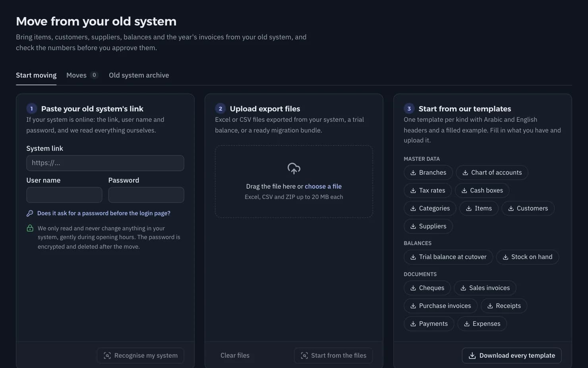Click the download icon next to Items
Viewport: 588px width, 368px height.
(x=469, y=208)
